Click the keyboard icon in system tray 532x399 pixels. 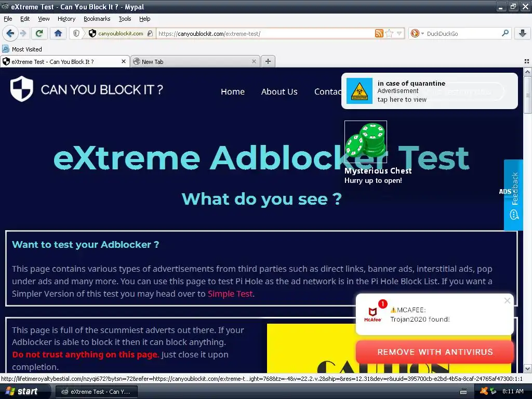point(463,392)
